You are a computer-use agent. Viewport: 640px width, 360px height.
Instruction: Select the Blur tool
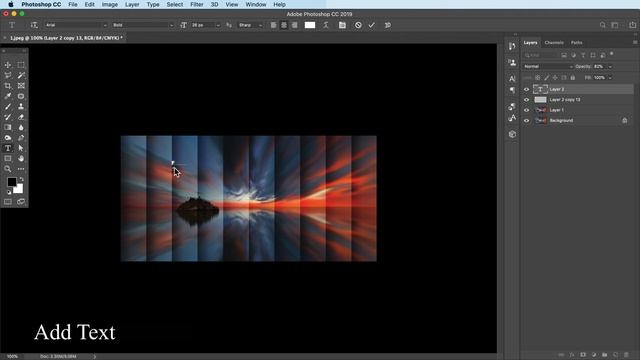[21, 127]
